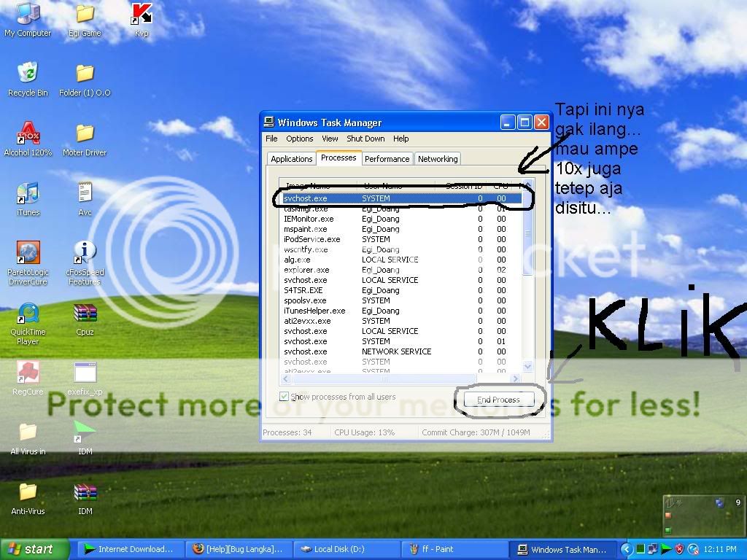The height and width of the screenshot is (560, 747).
Task: Click the QuickTime tray icon
Action: click(693, 549)
